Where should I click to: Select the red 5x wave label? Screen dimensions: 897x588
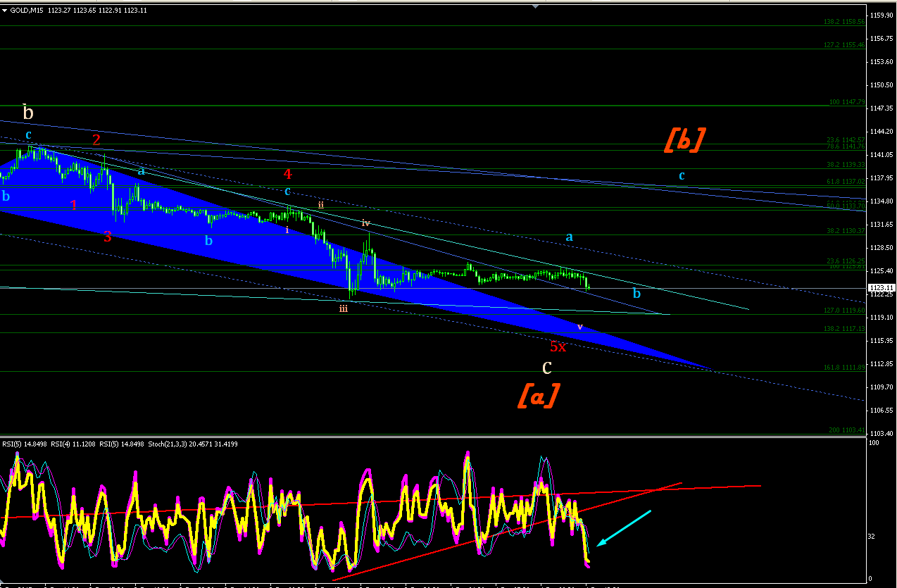pos(558,346)
